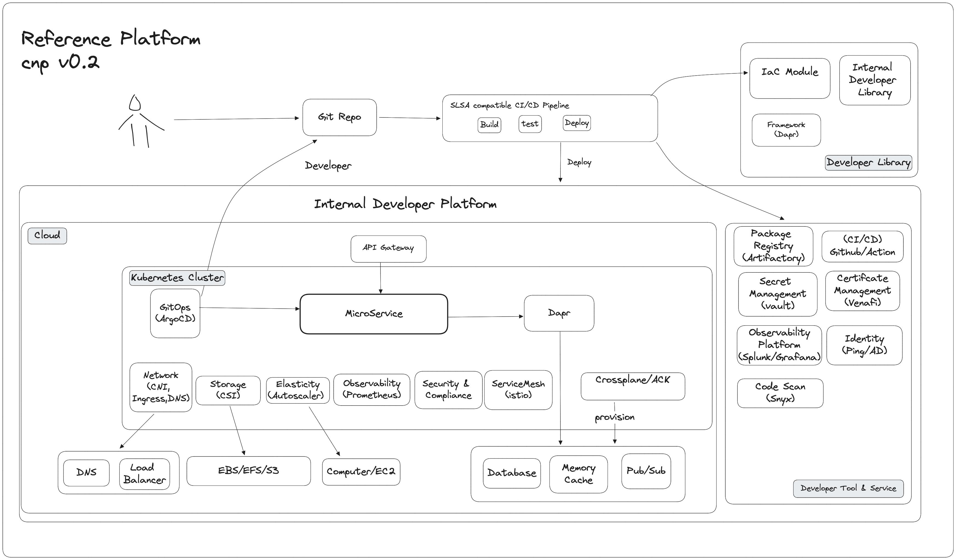Select the ServiceMesh (istio) box
This screenshot has width=956, height=560.
(518, 390)
